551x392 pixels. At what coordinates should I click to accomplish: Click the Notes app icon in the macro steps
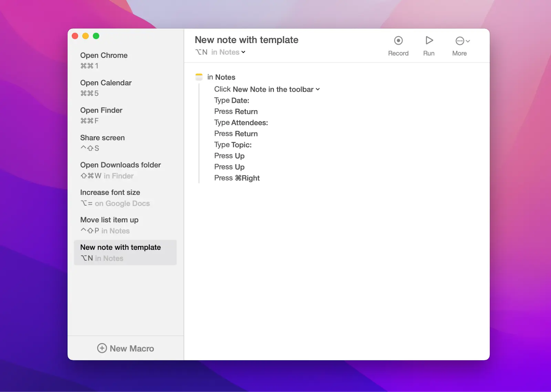[x=199, y=77]
